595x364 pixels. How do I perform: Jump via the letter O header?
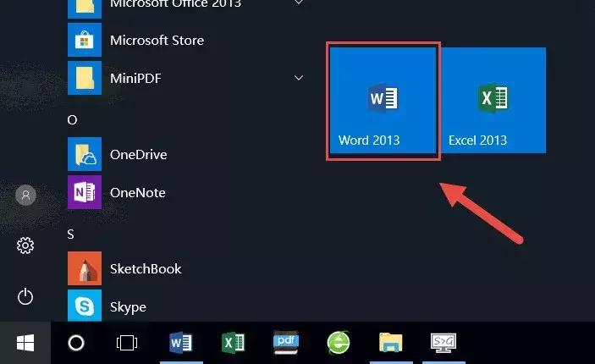click(72, 120)
